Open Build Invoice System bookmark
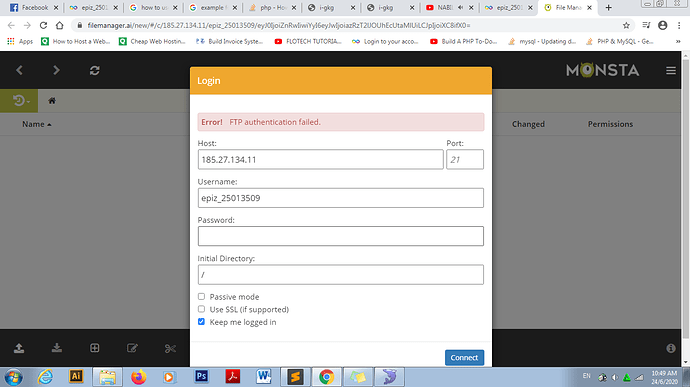The image size is (690, 387). pos(229,41)
